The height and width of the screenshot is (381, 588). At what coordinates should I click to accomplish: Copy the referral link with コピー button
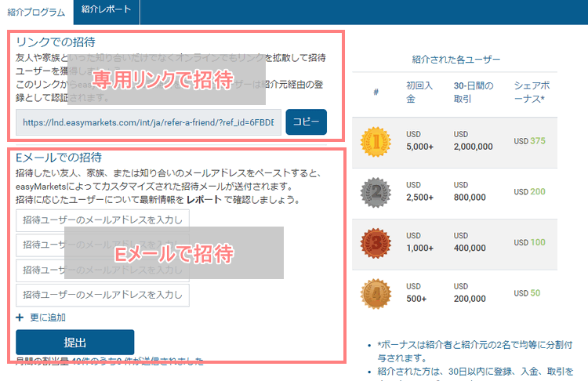coord(306,122)
